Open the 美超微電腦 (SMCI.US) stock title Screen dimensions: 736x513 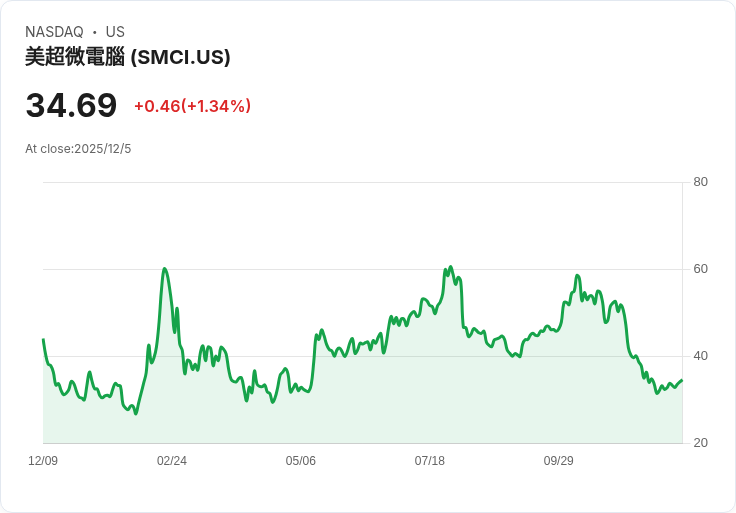pyautogui.click(x=128, y=57)
